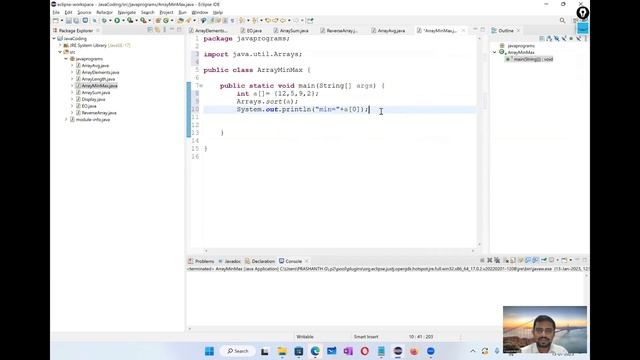Click the New Java Package icon

(x=158, y=20)
